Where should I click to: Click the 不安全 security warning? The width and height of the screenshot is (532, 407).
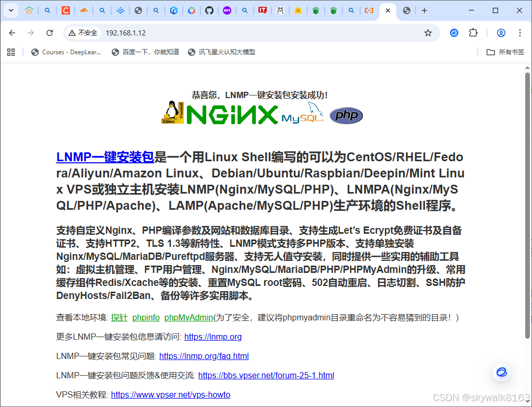pos(83,32)
